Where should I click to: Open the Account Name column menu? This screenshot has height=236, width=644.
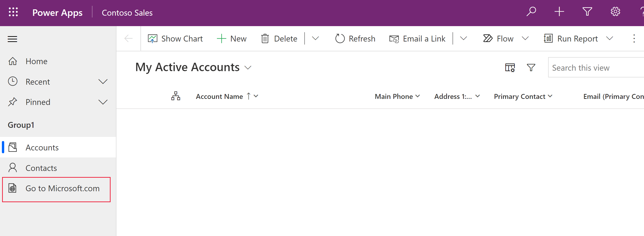(x=256, y=96)
